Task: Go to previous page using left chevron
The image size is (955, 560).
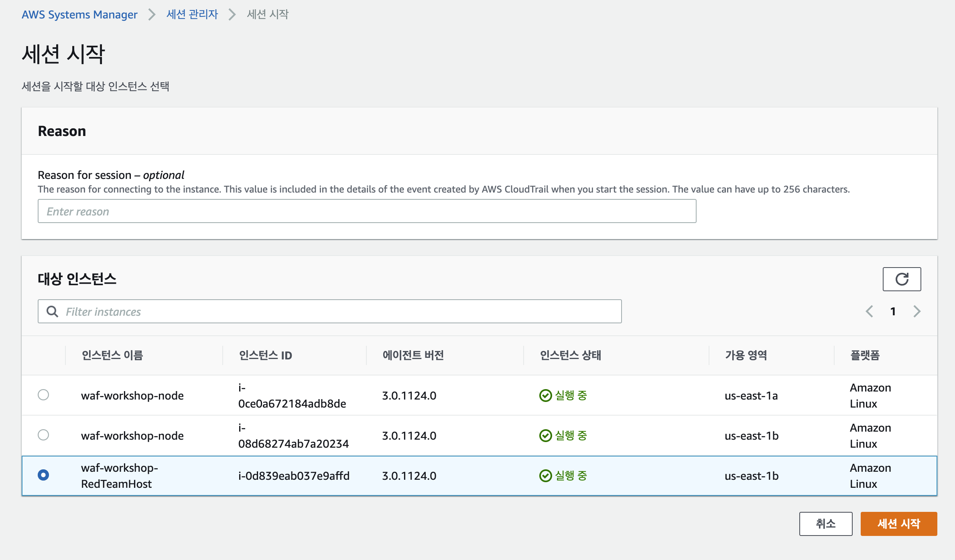Action: click(x=869, y=311)
